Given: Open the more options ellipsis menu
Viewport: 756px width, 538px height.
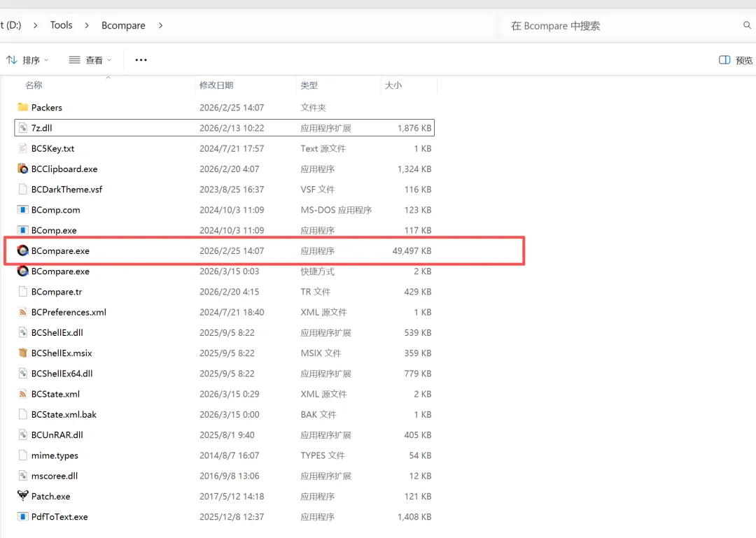Looking at the screenshot, I should [x=141, y=59].
